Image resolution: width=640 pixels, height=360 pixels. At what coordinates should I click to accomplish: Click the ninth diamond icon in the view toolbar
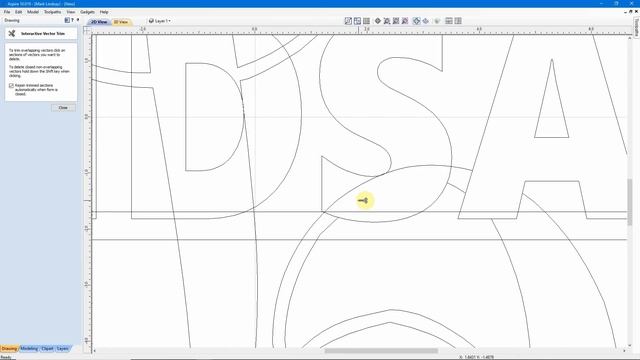click(x=426, y=21)
